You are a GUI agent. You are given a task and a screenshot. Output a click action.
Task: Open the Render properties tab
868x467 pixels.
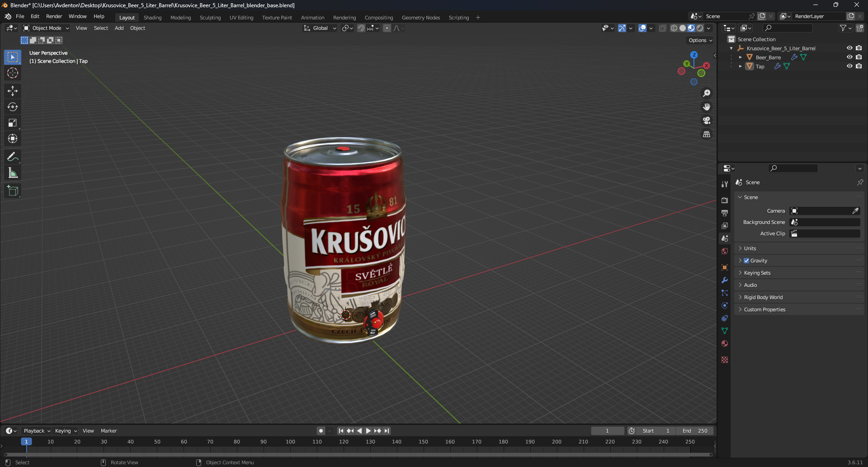725,200
